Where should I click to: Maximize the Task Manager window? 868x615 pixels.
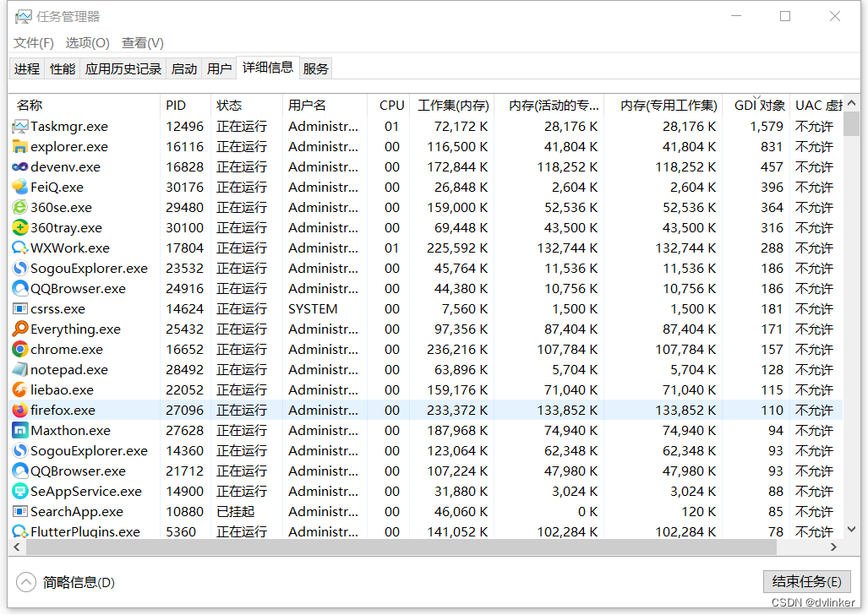pos(785,17)
